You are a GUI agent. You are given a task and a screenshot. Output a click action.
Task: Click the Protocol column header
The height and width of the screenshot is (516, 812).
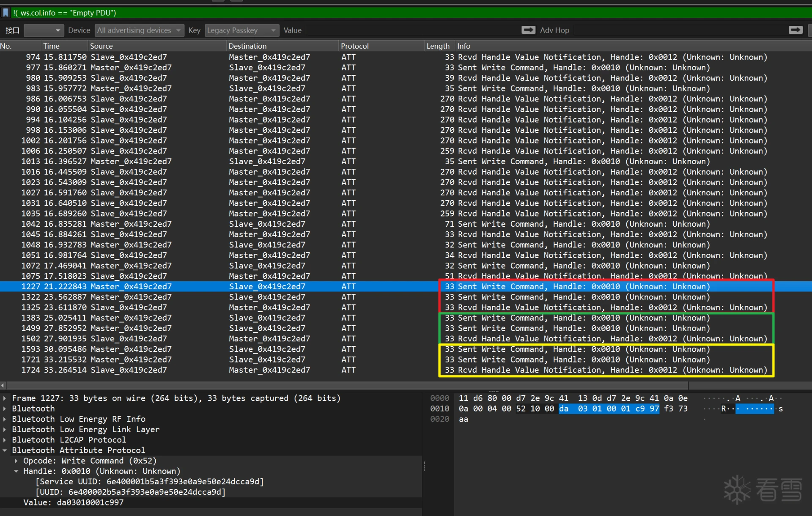coord(354,46)
